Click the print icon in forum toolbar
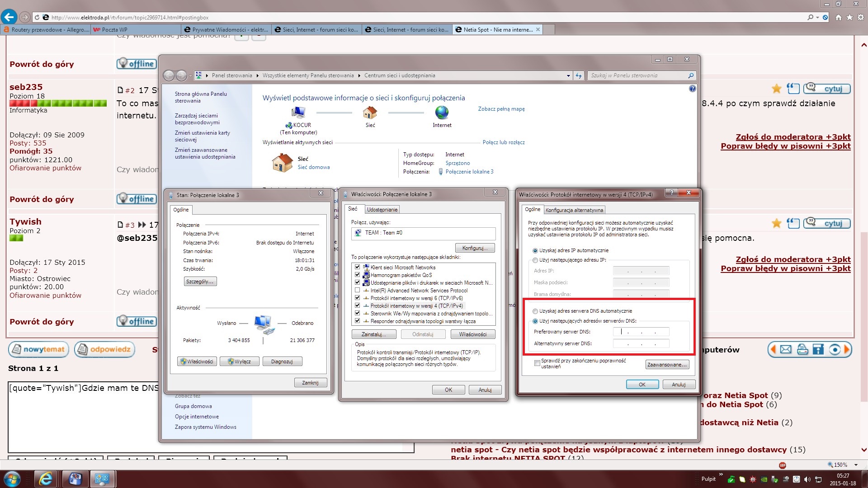 pos(802,349)
